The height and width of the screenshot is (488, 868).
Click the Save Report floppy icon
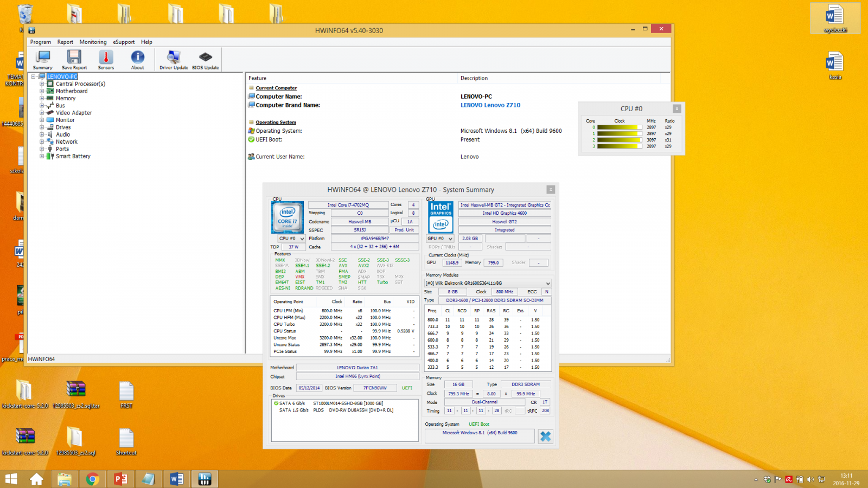pyautogui.click(x=74, y=56)
